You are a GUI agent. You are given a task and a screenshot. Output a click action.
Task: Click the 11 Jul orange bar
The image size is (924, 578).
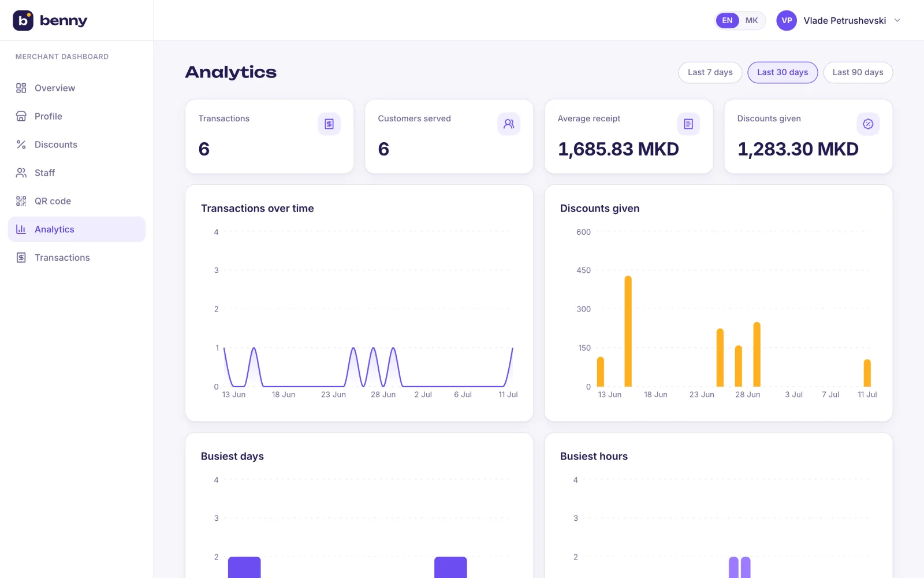(x=867, y=373)
